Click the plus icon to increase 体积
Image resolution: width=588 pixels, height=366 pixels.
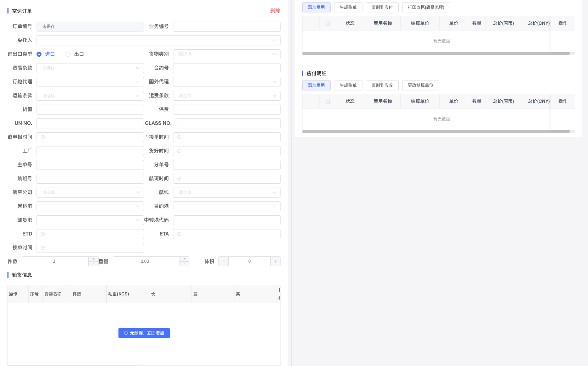click(275, 261)
